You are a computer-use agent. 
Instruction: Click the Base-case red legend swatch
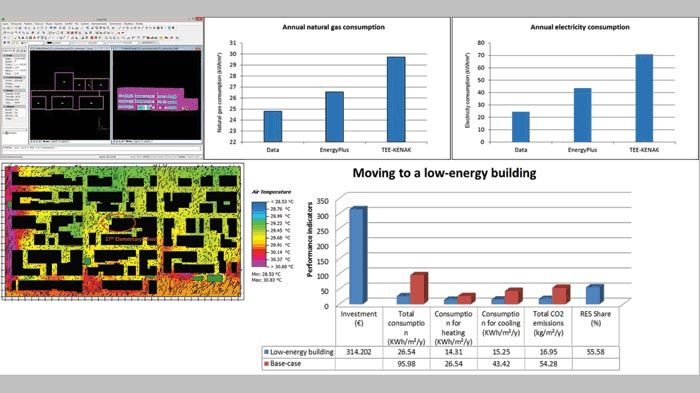click(x=266, y=364)
